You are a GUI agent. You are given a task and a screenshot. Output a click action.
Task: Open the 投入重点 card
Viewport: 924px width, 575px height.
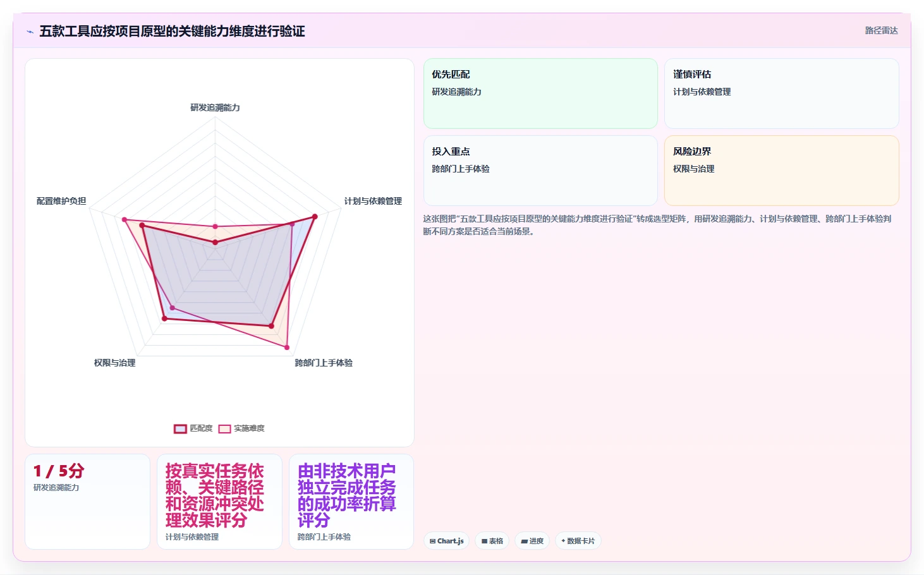point(540,171)
